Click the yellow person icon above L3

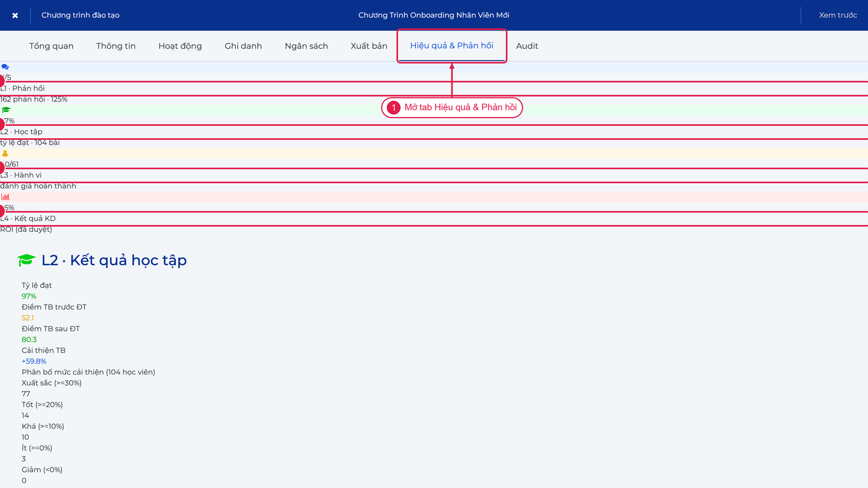point(5,153)
